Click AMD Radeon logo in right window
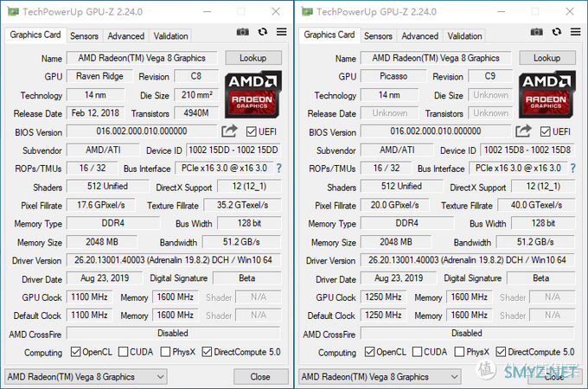 pyautogui.click(x=547, y=94)
